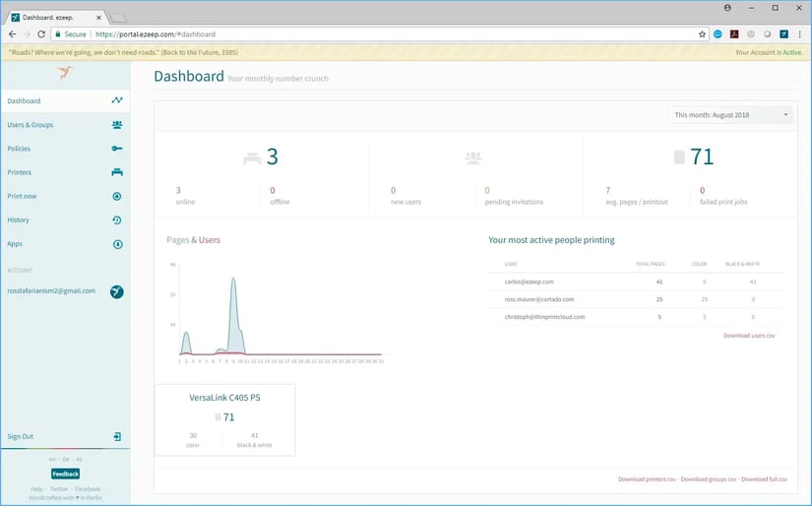
Task: Bookmark the page with the star icon
Action: 702,34
